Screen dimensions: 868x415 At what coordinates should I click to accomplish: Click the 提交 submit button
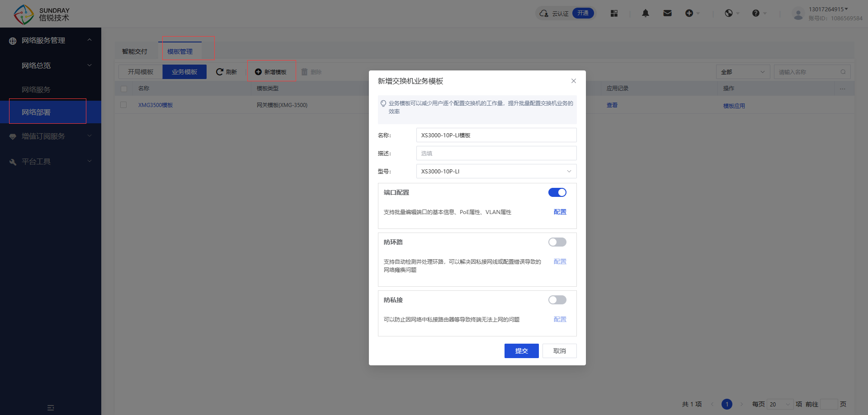click(x=521, y=351)
